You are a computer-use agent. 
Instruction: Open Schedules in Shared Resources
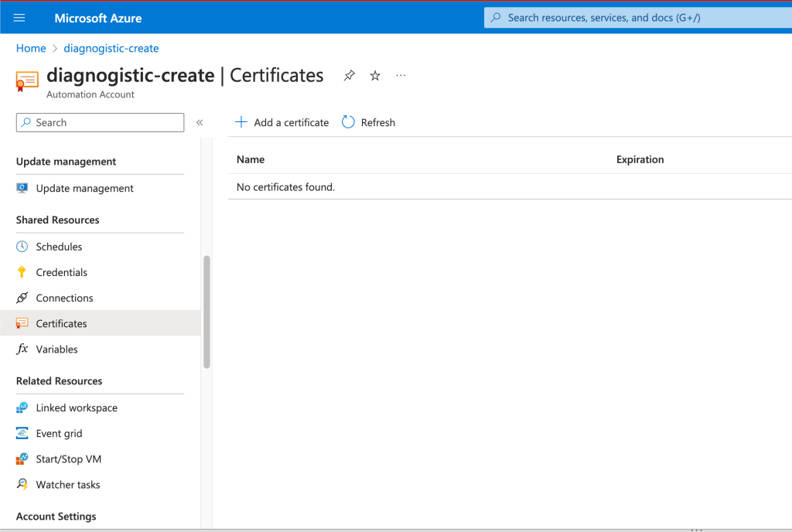tap(100, 247)
